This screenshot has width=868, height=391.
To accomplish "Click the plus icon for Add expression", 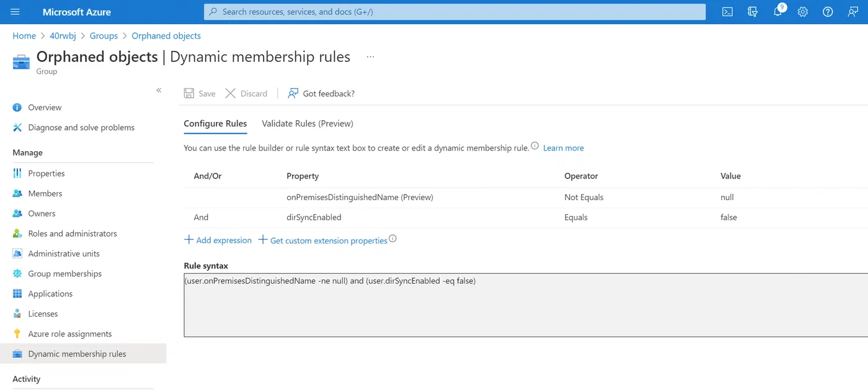I will (x=189, y=240).
